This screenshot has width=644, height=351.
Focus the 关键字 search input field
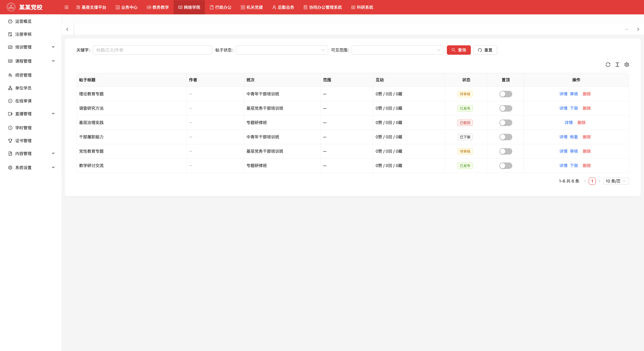pos(153,50)
